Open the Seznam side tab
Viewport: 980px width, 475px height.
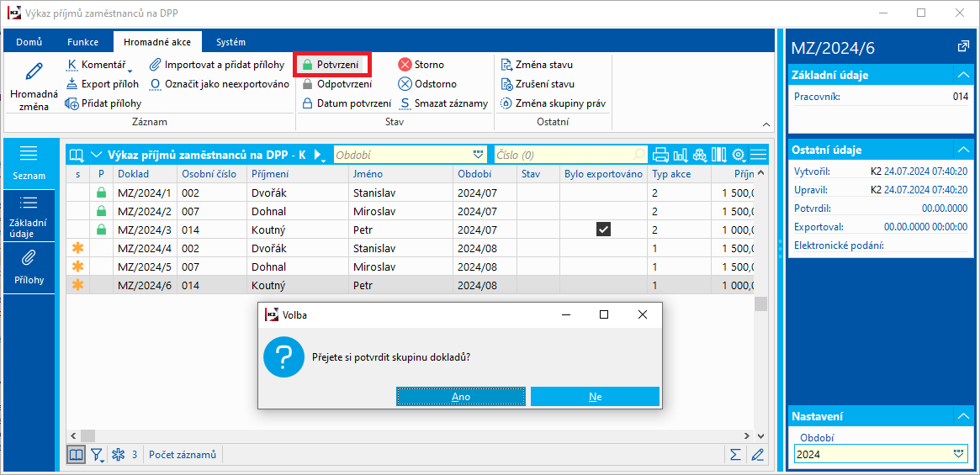click(30, 164)
